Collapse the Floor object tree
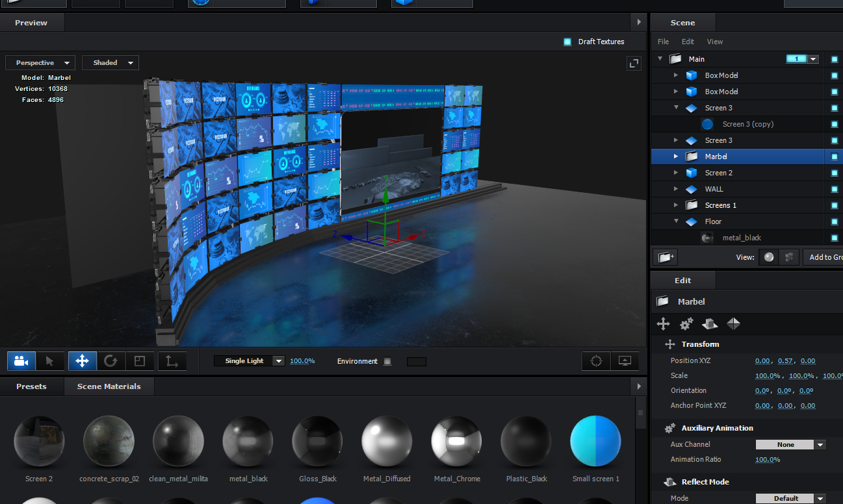 tap(676, 221)
